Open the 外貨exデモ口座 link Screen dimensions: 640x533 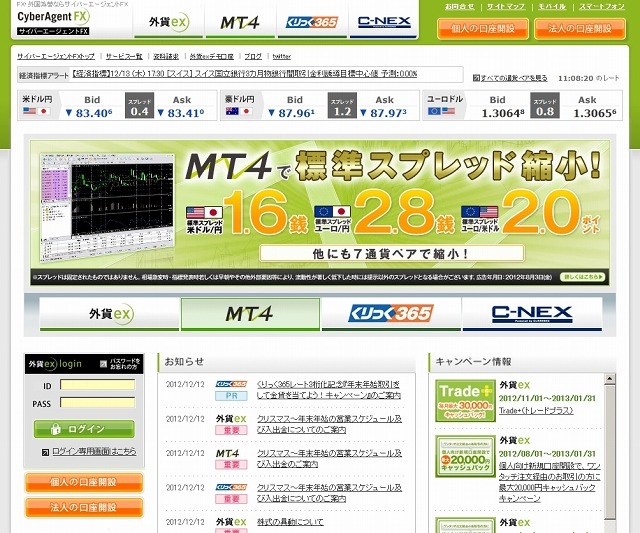[x=211, y=56]
